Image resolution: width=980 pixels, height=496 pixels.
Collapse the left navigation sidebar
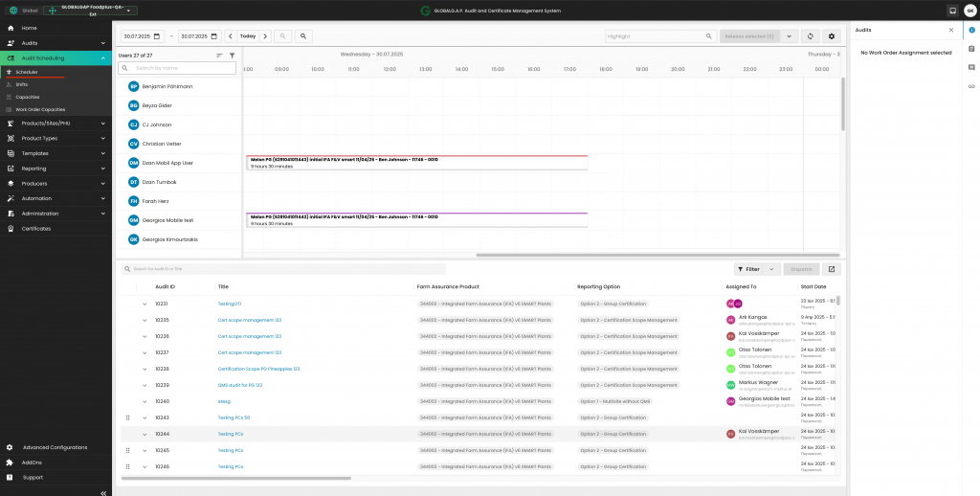click(103, 491)
